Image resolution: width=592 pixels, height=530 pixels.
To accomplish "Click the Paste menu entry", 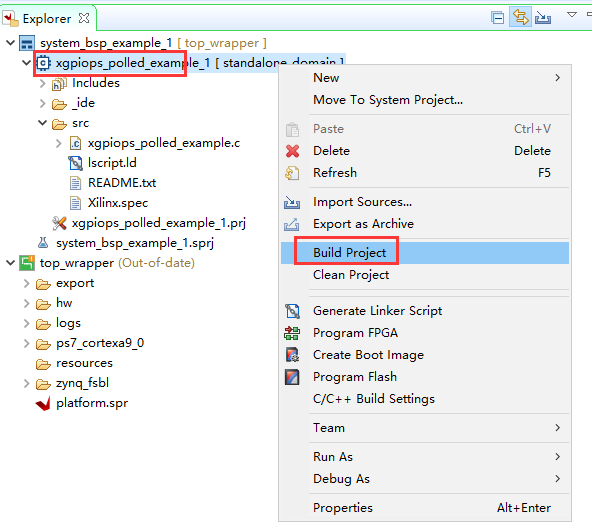I will [425, 129].
